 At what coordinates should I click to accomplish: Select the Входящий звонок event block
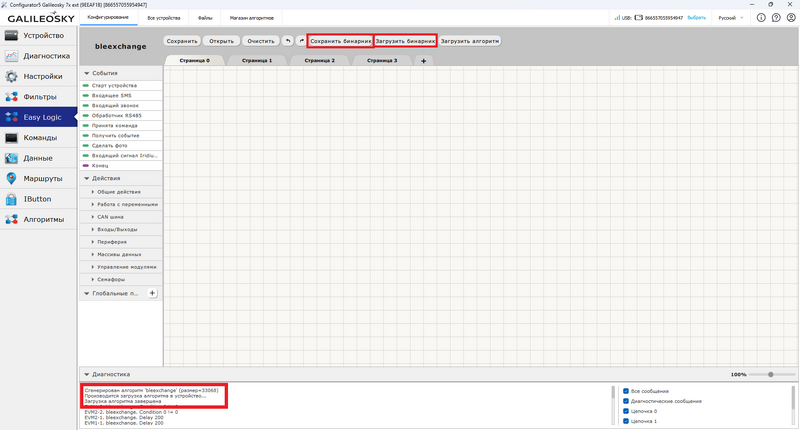[120, 106]
